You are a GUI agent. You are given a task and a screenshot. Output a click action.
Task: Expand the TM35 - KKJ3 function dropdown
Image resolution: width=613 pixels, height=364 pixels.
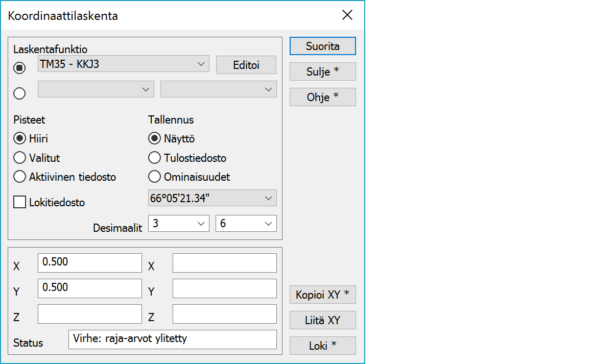tap(123, 64)
